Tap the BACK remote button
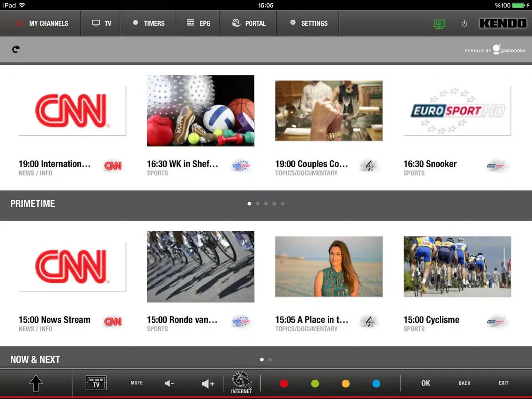Screen dimensions: 532x399 click(465, 383)
